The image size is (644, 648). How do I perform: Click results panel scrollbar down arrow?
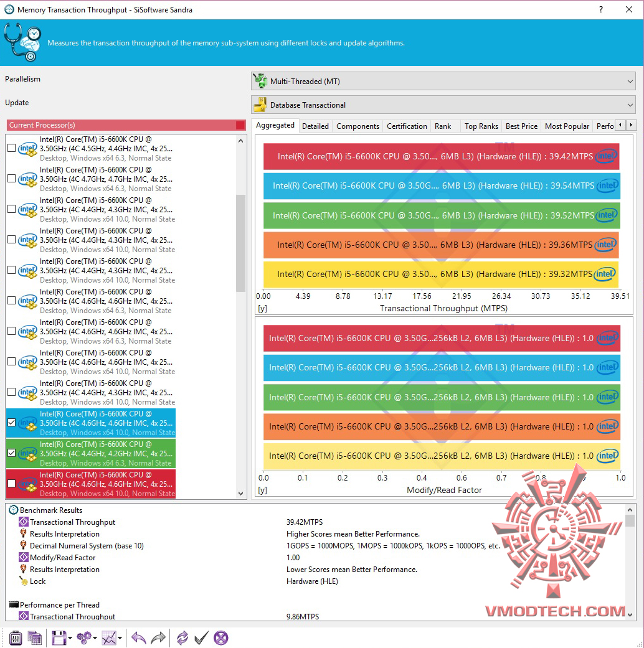coord(630,614)
